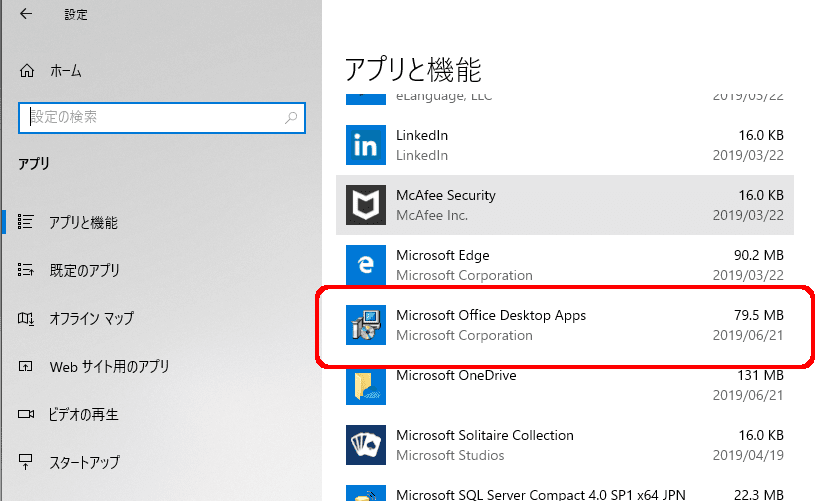Click the 90.2 MB size of Edge

[x=758, y=255]
